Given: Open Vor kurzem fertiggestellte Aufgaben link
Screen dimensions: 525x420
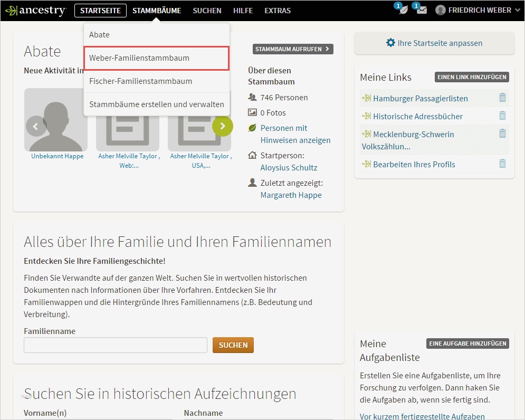Looking at the screenshot, I should click(x=422, y=416).
